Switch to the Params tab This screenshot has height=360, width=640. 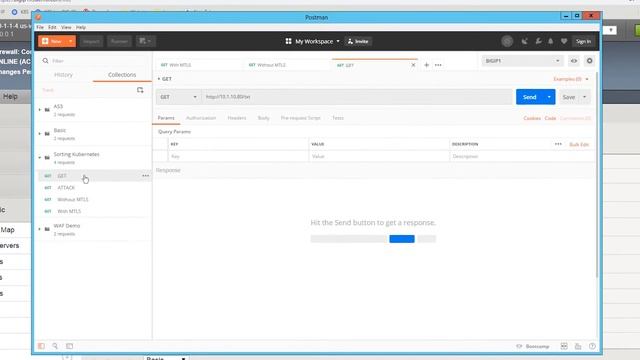(x=166, y=118)
